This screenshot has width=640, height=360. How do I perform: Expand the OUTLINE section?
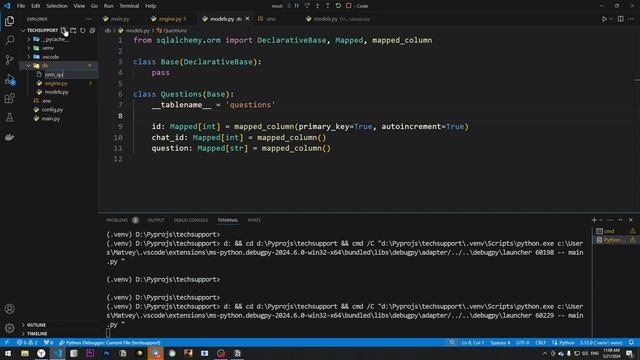[23, 325]
